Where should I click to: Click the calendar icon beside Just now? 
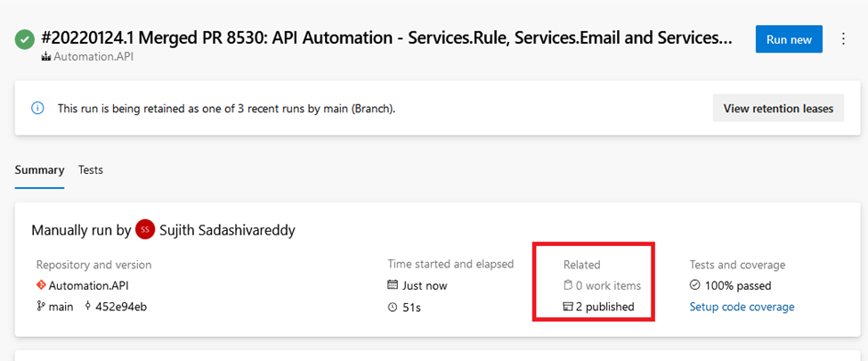click(393, 286)
